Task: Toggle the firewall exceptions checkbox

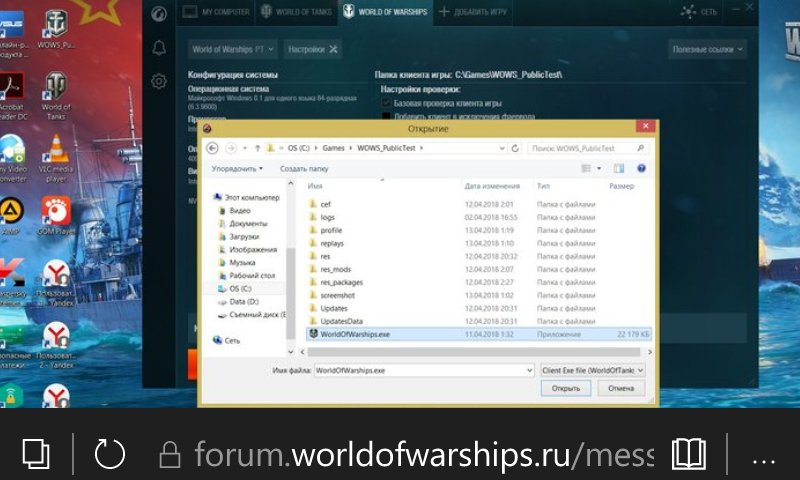Action: pos(386,116)
